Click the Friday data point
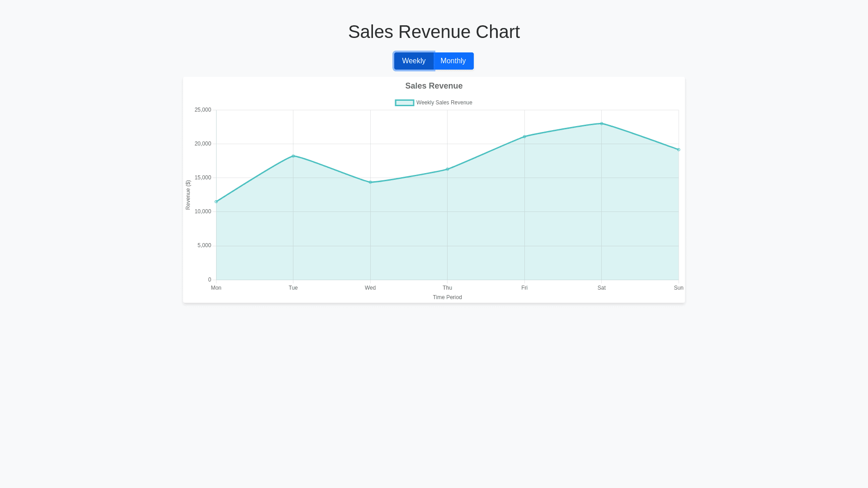Viewport: 868px width, 488px height. [x=524, y=136]
